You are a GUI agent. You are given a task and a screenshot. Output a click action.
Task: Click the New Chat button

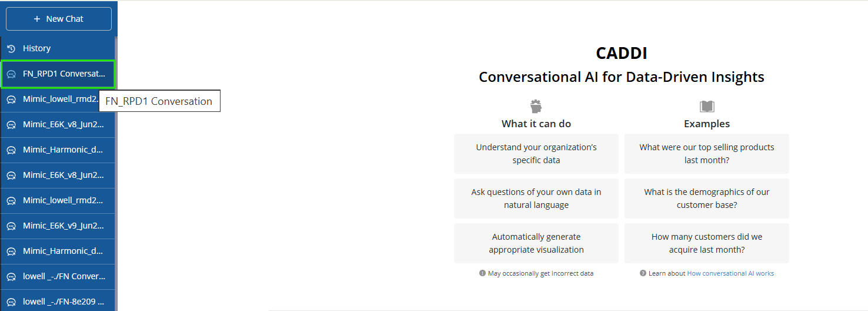click(x=59, y=19)
